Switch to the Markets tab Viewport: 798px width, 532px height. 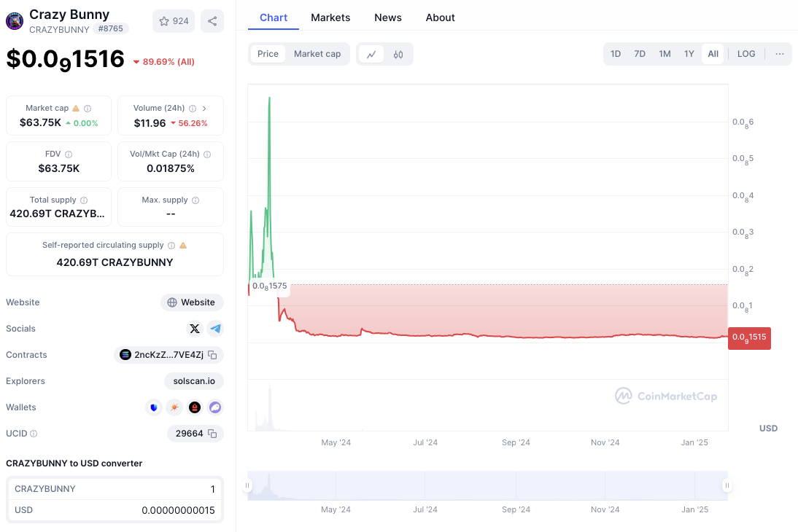[330, 17]
